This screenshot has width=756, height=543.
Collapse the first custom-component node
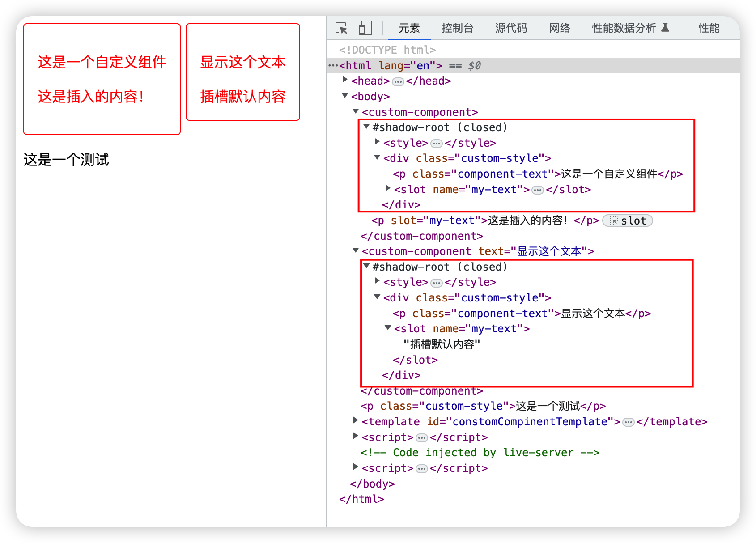pyautogui.click(x=356, y=111)
